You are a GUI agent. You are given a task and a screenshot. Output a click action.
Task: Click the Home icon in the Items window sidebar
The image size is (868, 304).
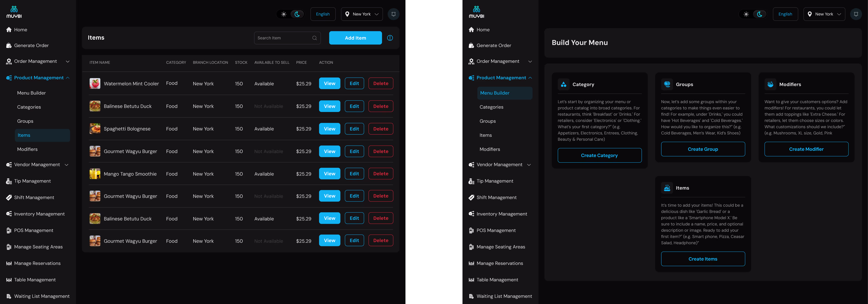(9, 30)
